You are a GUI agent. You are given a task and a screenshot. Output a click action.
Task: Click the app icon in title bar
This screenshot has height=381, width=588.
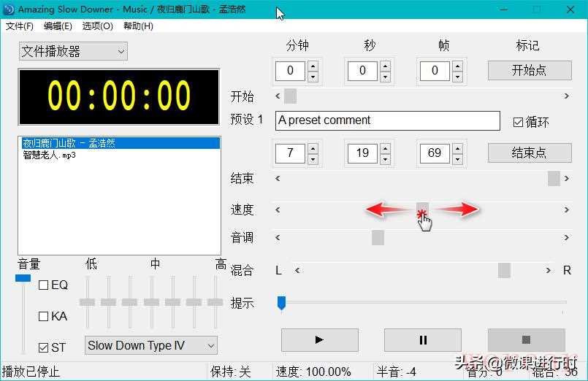[9, 9]
